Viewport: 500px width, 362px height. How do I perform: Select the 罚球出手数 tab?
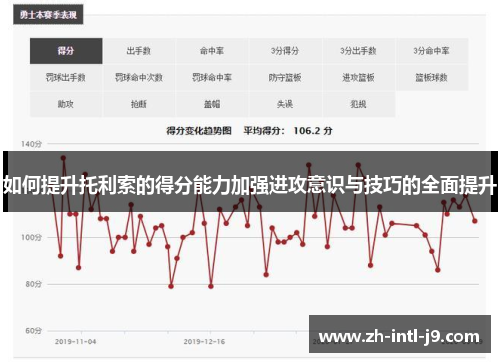click(x=66, y=78)
